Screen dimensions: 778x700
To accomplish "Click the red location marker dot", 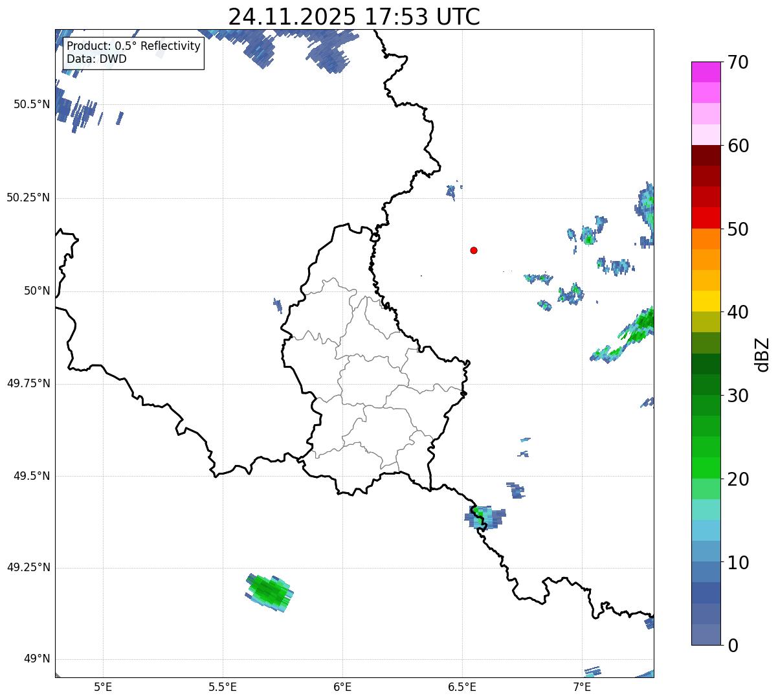I will (474, 250).
